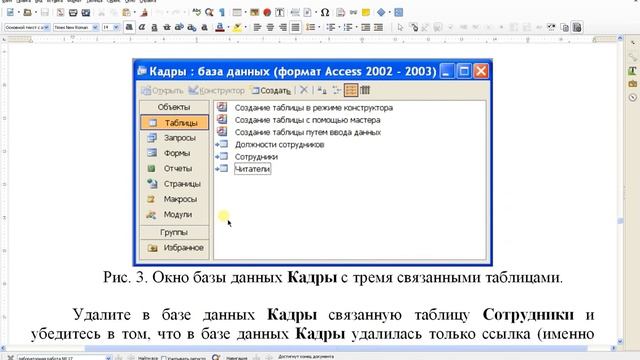Open Find and Replace magnifier icon

pyautogui.click(x=209, y=13)
